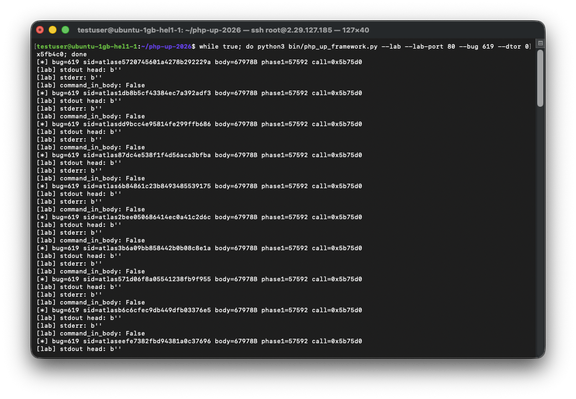The height and width of the screenshot is (399, 576).
Task: Click the line with sid=atlas1db8b5cf43384ec7a392adf3
Action: tap(199, 93)
